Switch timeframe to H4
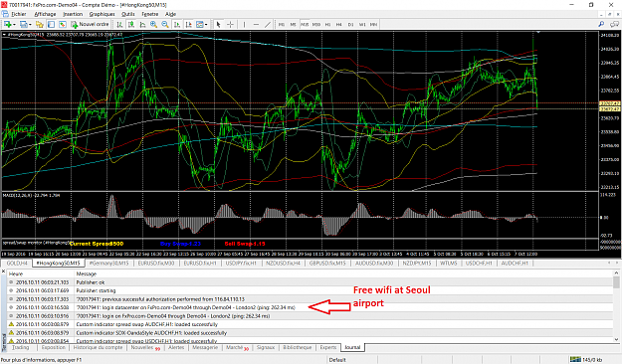 click(x=339, y=25)
